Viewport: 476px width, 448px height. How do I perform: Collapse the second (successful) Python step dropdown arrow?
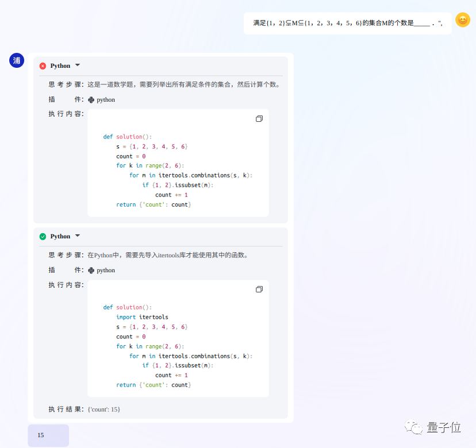pos(78,235)
